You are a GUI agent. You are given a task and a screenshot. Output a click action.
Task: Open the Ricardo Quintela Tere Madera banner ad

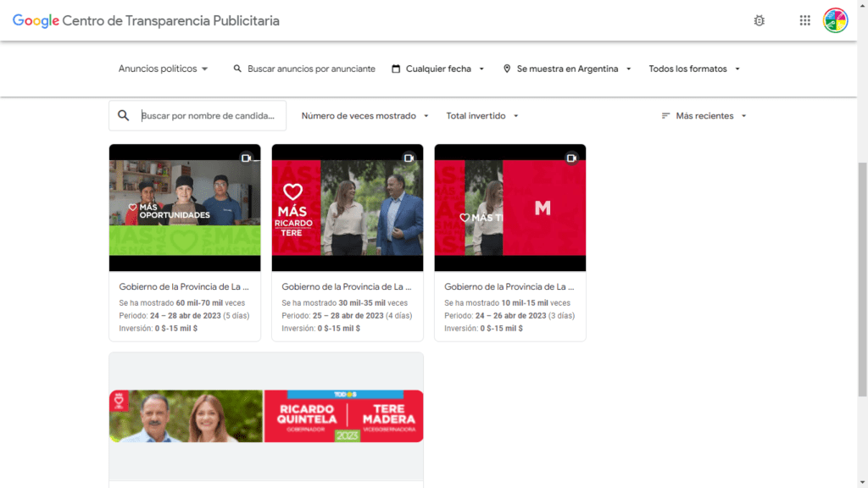(265, 416)
